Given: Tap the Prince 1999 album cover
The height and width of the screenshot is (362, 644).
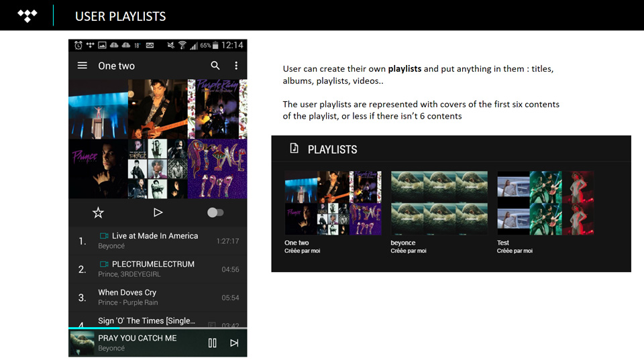Looking at the screenshot, I should click(x=217, y=169).
